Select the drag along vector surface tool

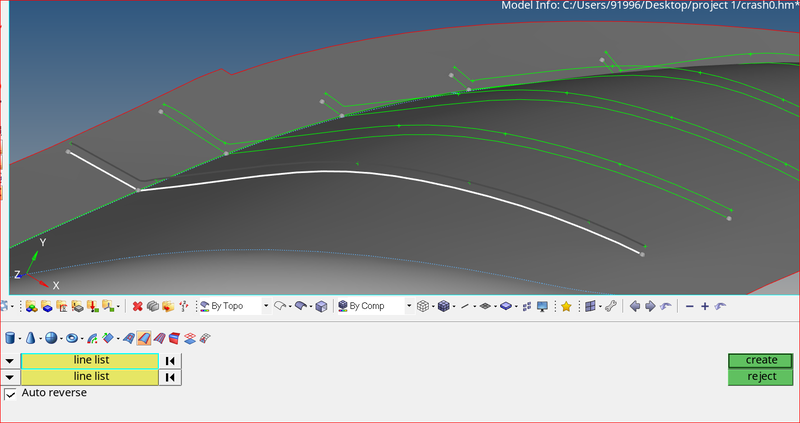[108, 338]
